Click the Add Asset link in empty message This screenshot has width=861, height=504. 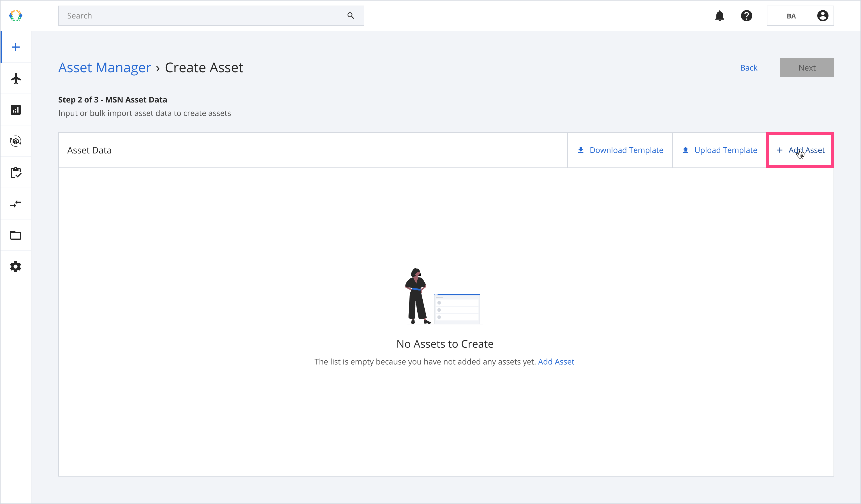(556, 362)
